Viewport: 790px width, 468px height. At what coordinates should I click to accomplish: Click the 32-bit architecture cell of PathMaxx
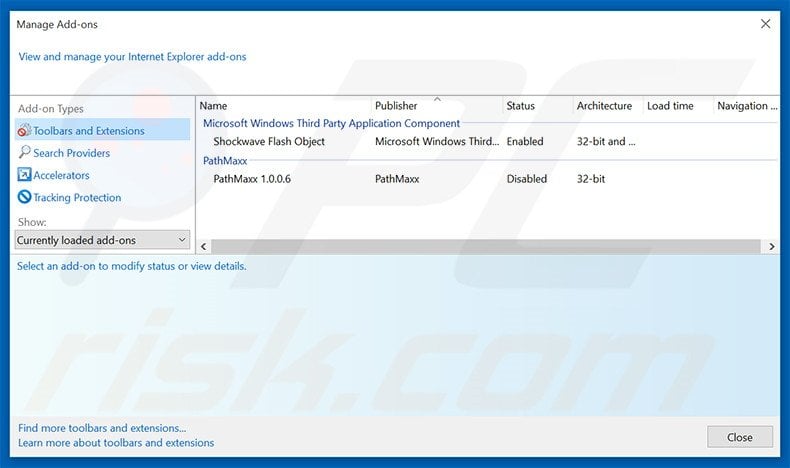tap(591, 179)
